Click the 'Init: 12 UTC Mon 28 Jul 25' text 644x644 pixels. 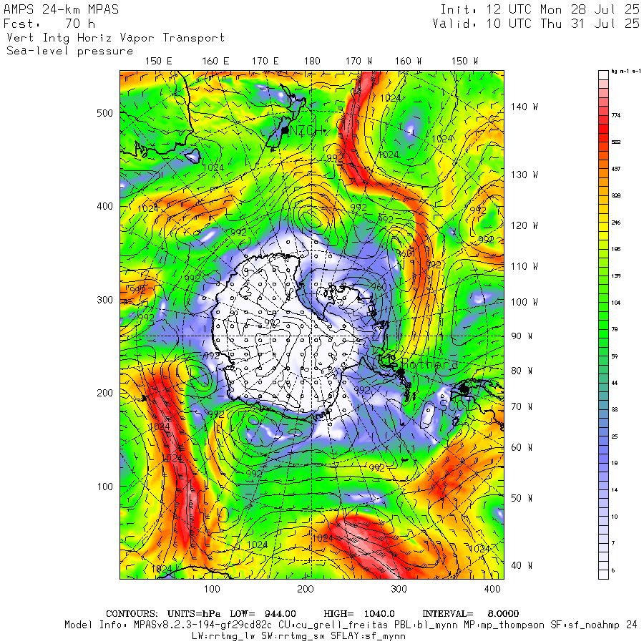(540, 9)
